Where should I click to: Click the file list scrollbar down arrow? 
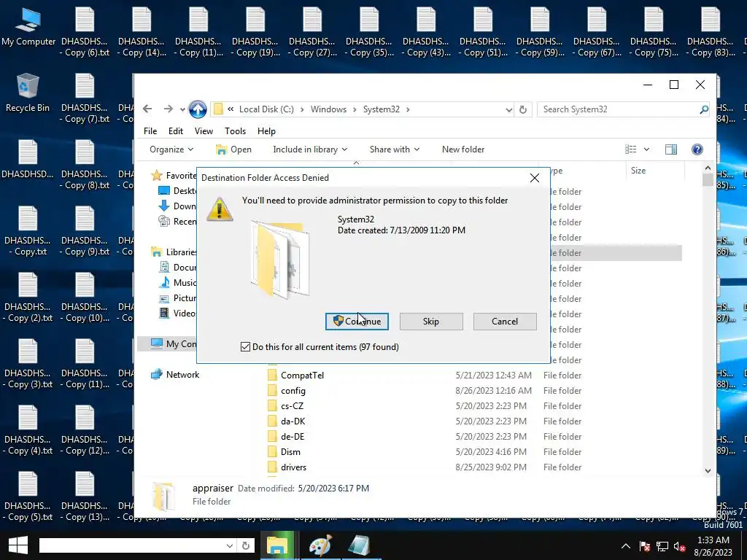[708, 470]
